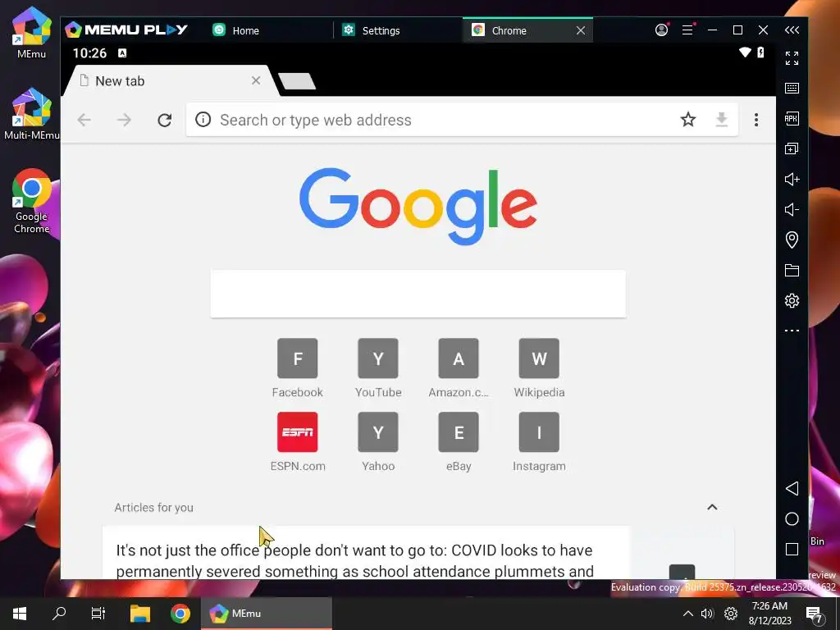Image resolution: width=840 pixels, height=630 pixels.
Task: Open the keyboard mapping icon in sidebar
Action: (792, 89)
